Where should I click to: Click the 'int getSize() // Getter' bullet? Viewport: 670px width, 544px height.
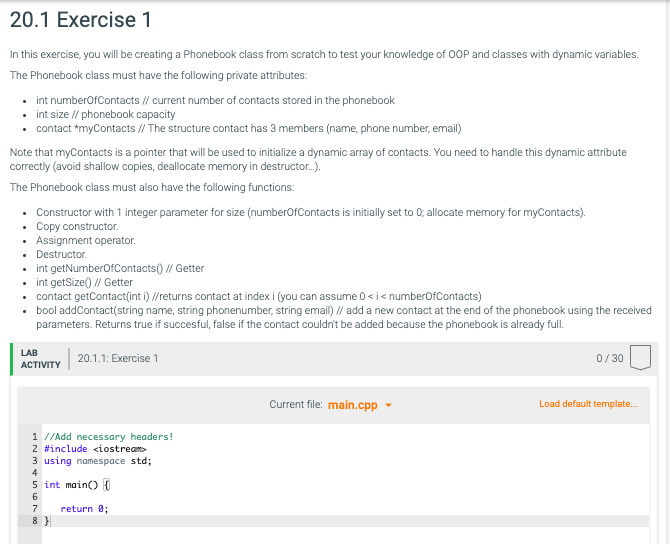85,282
